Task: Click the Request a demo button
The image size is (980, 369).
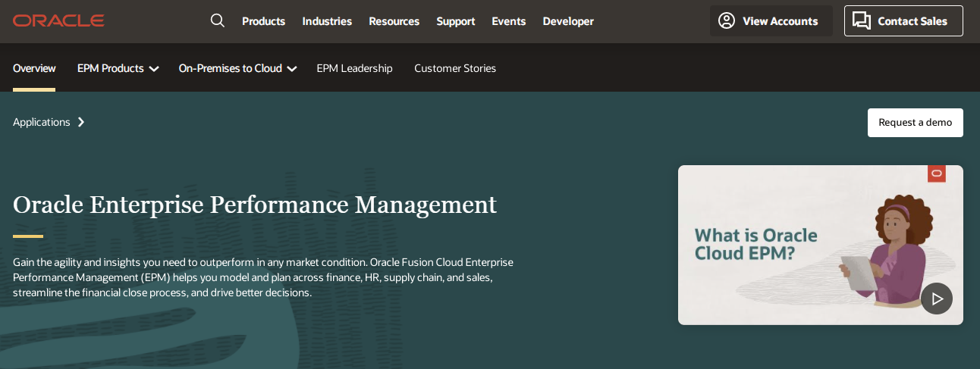Action: [x=915, y=123]
